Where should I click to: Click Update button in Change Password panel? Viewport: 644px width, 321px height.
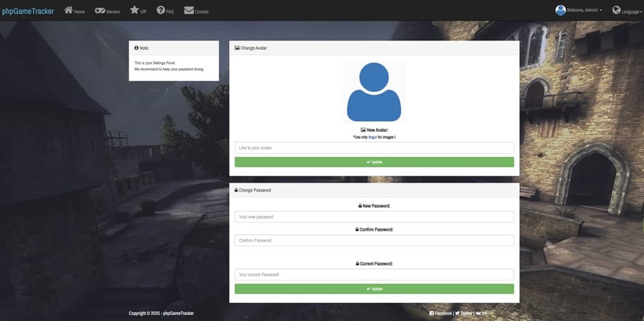click(374, 289)
